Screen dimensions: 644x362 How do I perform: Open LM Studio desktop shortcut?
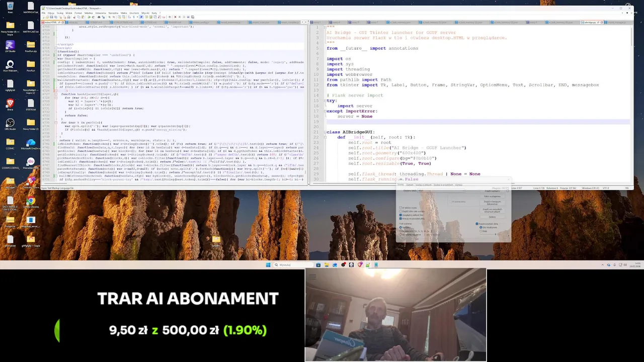pyautogui.click(x=10, y=46)
